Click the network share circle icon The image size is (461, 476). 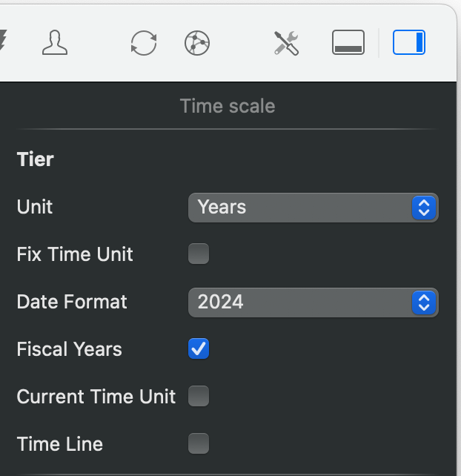click(x=197, y=43)
